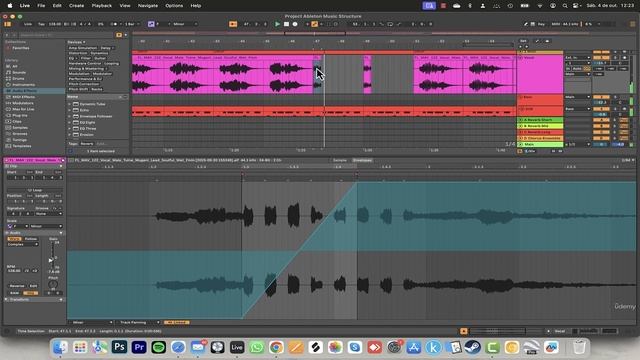
Task: Toggle the Draw Mode pencil icon
Action: tap(526, 24)
